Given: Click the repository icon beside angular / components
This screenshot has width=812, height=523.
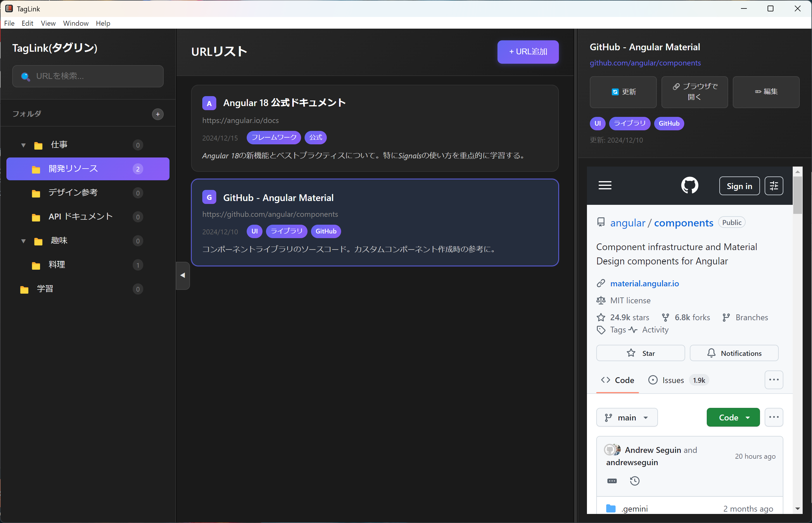Looking at the screenshot, I should [601, 222].
